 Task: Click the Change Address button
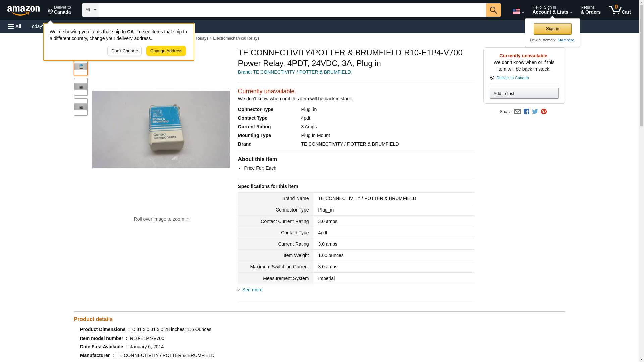166,51
